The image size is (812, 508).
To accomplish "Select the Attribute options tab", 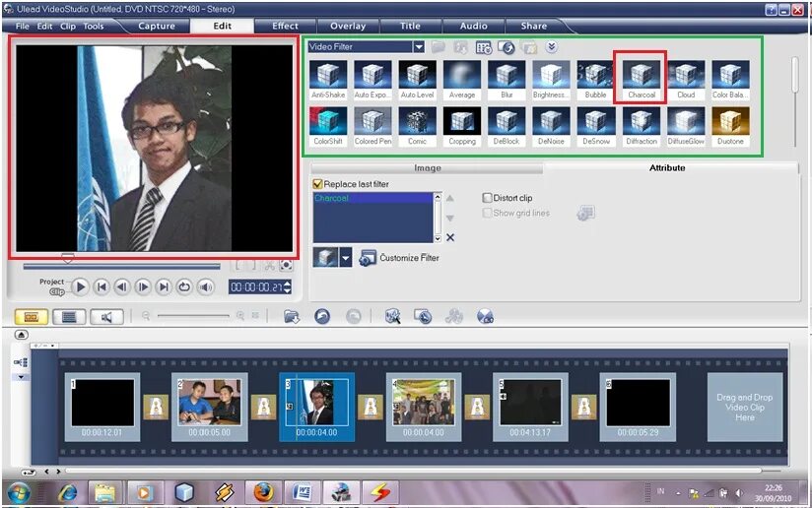I will [667, 168].
